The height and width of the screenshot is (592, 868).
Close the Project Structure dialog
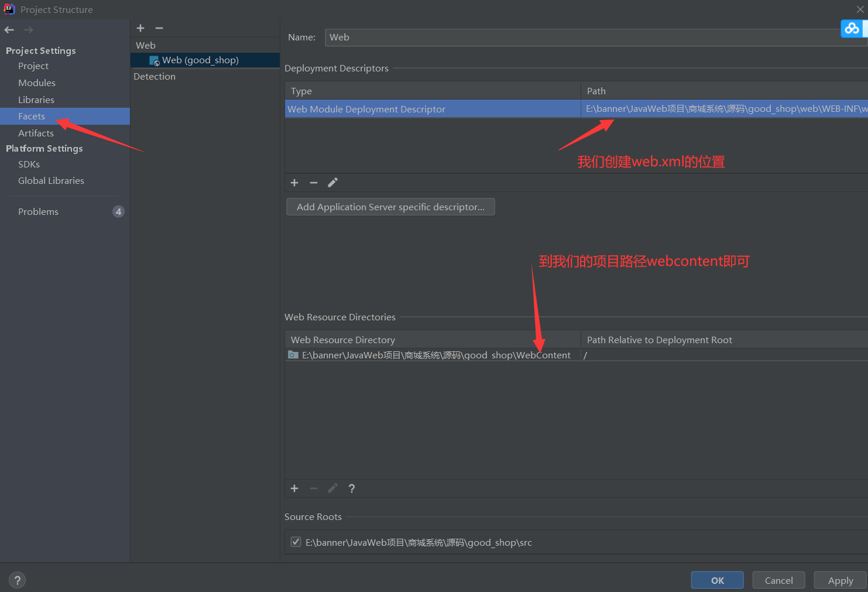[x=860, y=9]
